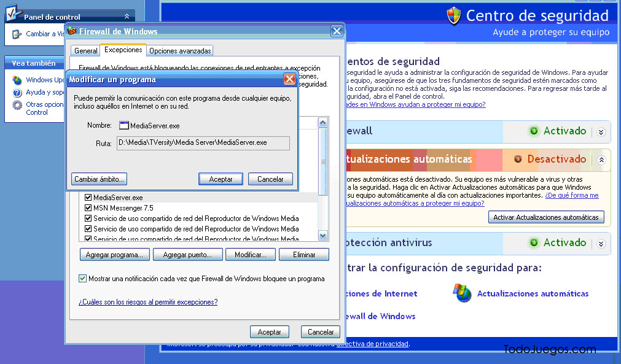Switch to the General tab
Viewport: 621px width, 364px height.
85,51
